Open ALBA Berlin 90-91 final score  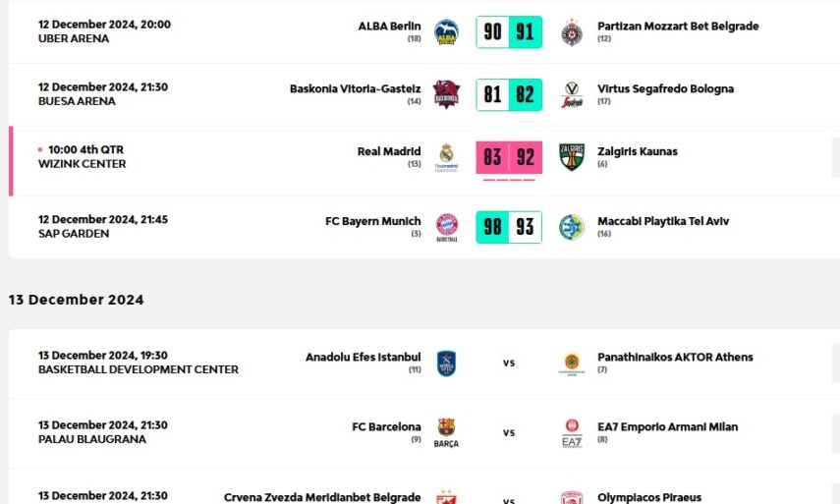pyautogui.click(x=509, y=32)
